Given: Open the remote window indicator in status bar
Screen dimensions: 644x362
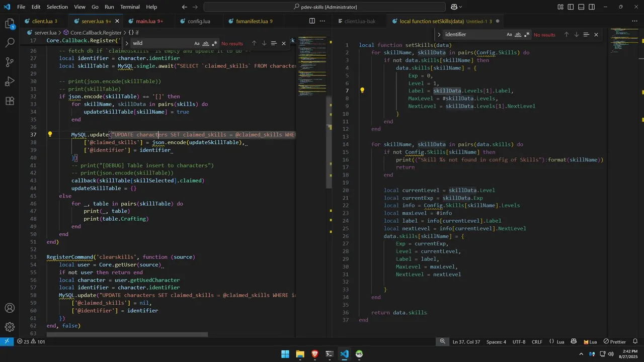Looking at the screenshot, I should click(7, 342).
